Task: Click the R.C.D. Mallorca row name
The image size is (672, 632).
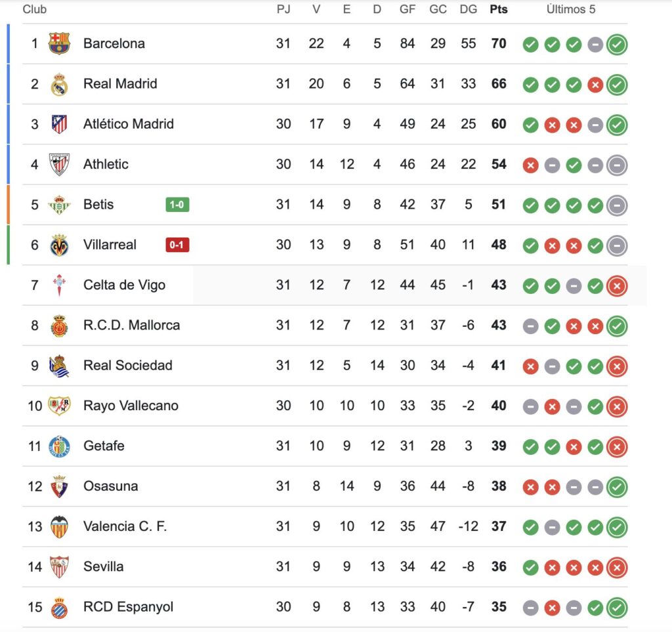Action: tap(131, 326)
